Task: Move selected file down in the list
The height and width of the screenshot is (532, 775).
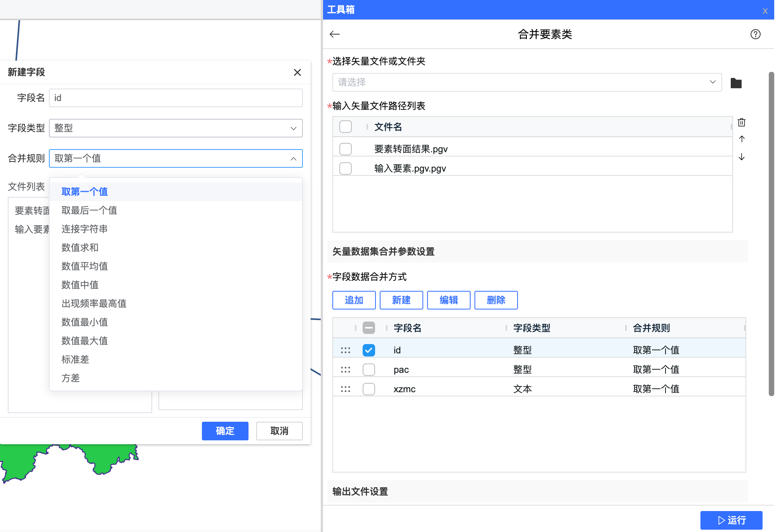Action: point(741,157)
